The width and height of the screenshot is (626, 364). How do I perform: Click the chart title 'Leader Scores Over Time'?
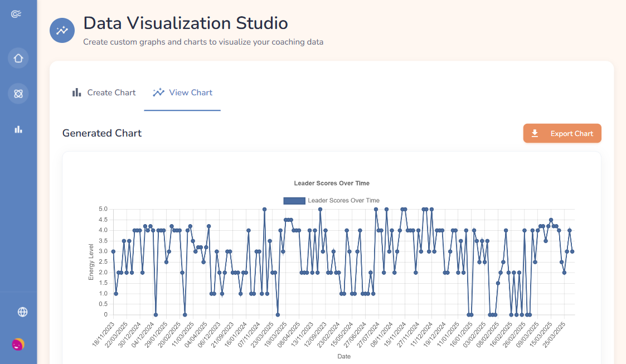coord(332,183)
